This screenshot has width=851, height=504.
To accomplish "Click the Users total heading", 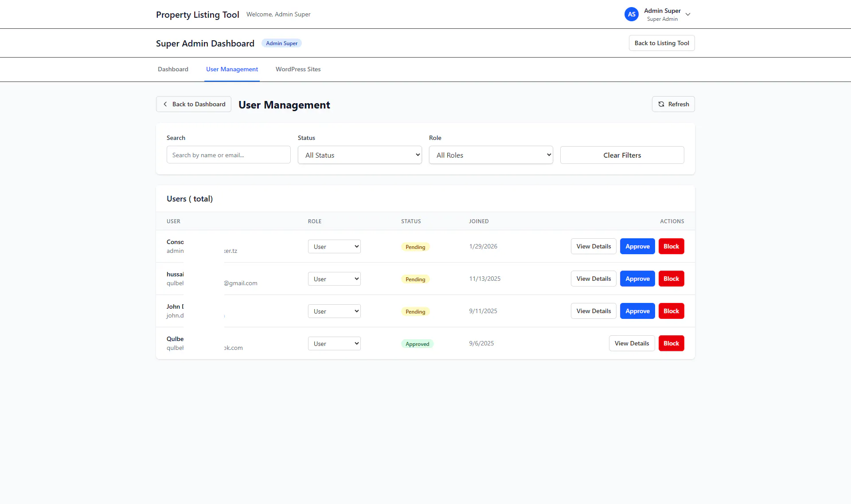I will [190, 199].
